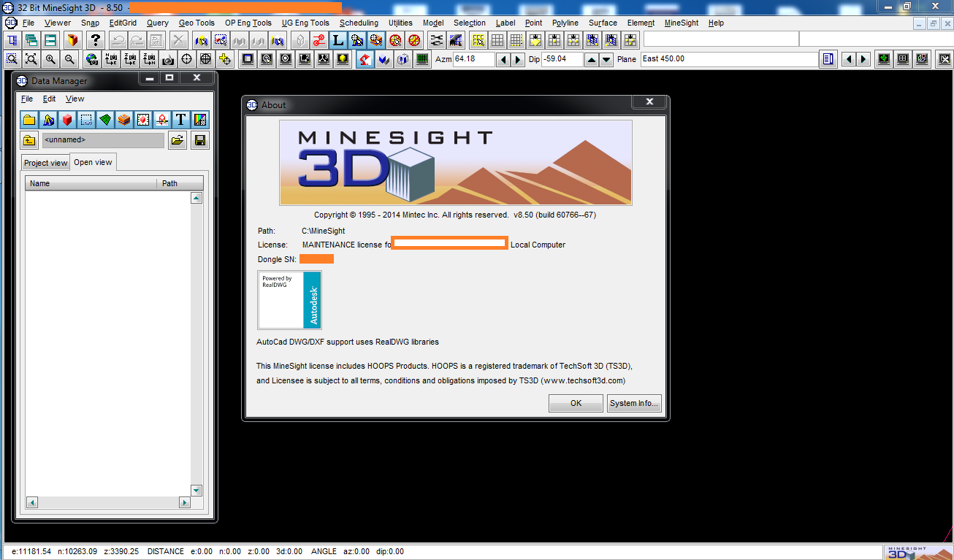Image resolution: width=954 pixels, height=560 pixels.
Task: Click the globe icon on the viewer toolbar
Action: [x=91, y=59]
